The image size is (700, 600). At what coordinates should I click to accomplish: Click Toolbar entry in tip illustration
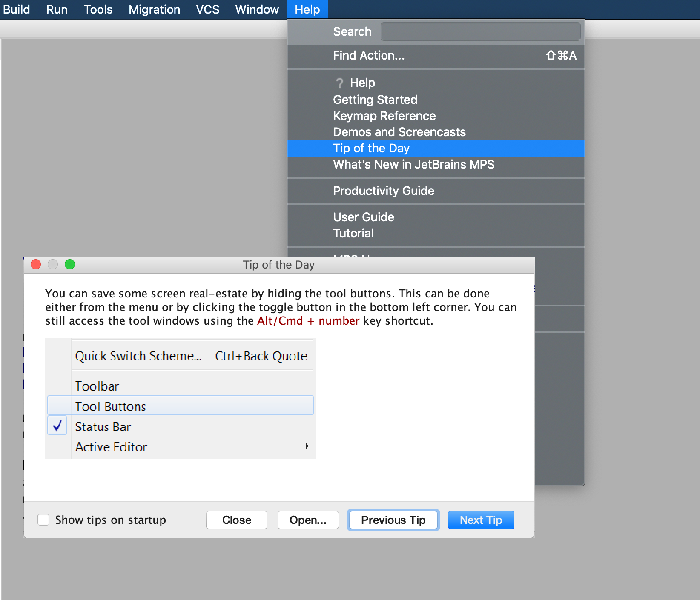97,386
